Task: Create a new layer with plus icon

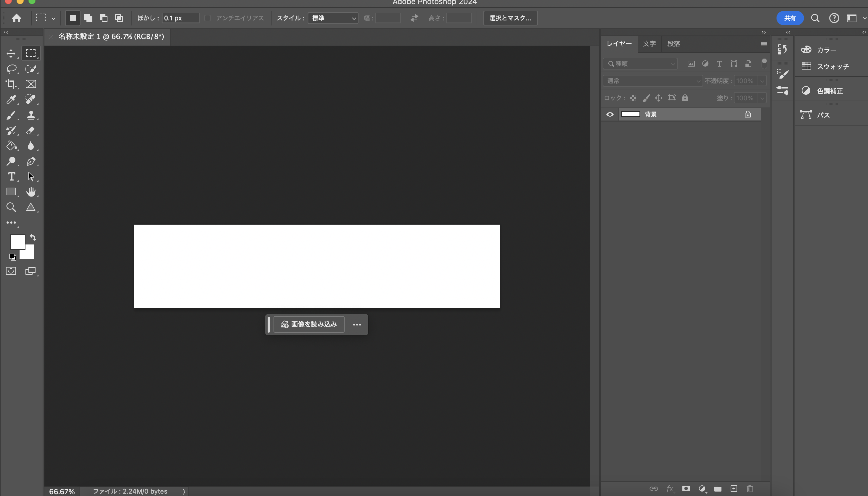Action: coord(734,489)
